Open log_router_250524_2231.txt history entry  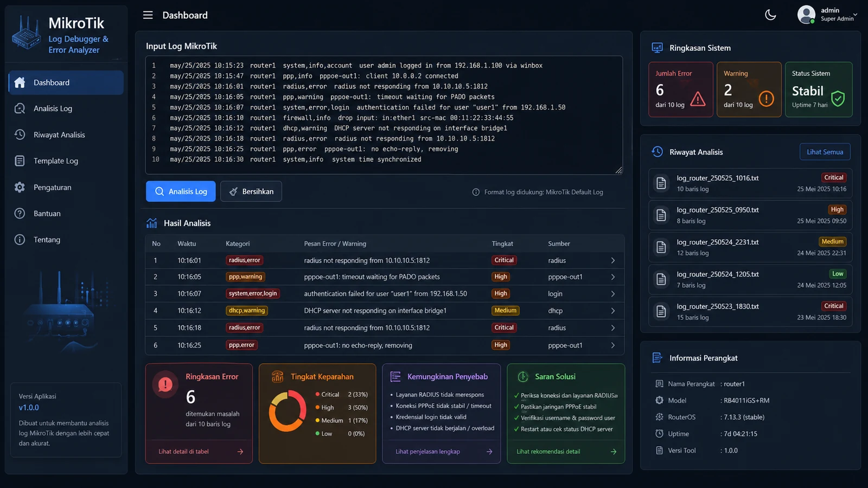(x=750, y=247)
